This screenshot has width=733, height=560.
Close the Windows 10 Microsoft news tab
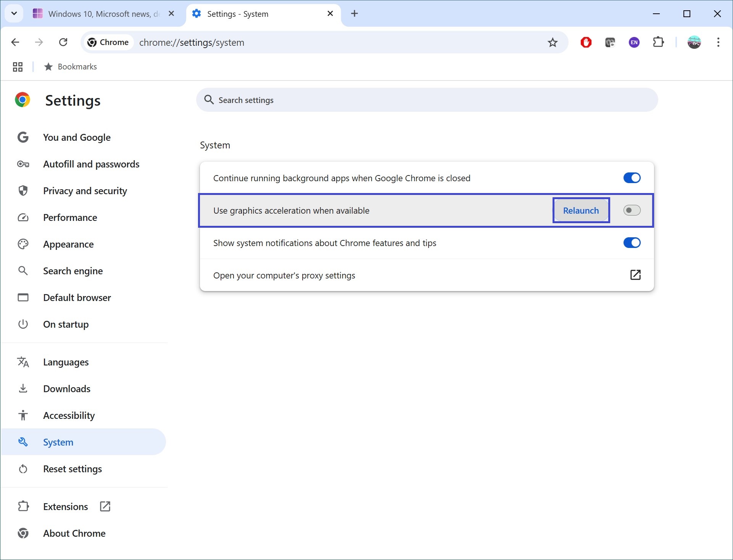point(171,14)
